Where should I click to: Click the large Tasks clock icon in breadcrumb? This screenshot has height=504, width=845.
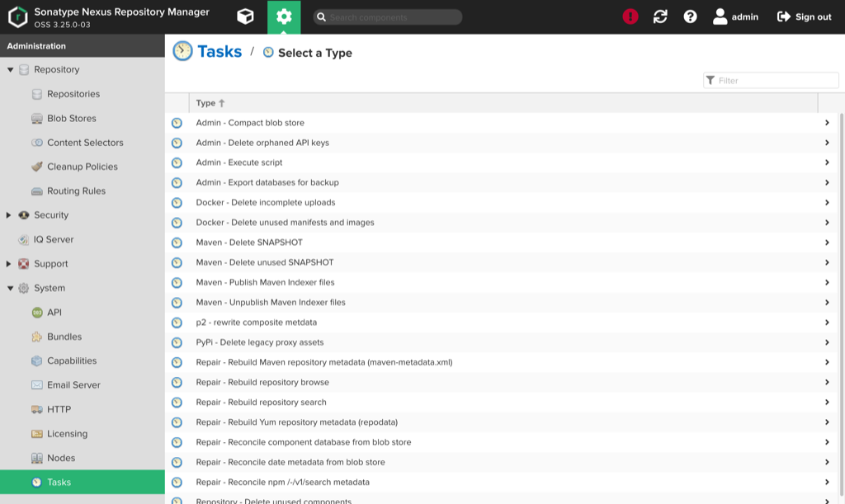pyautogui.click(x=182, y=51)
